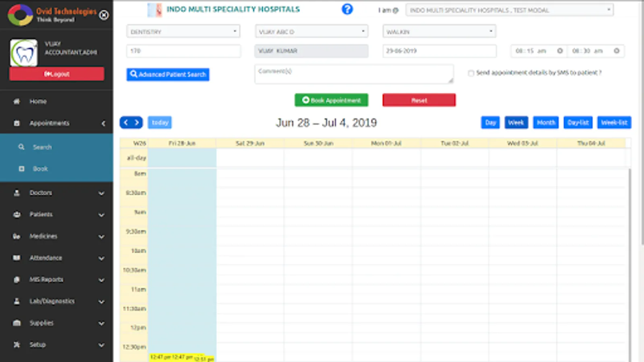Click the appointment date field

point(440,51)
